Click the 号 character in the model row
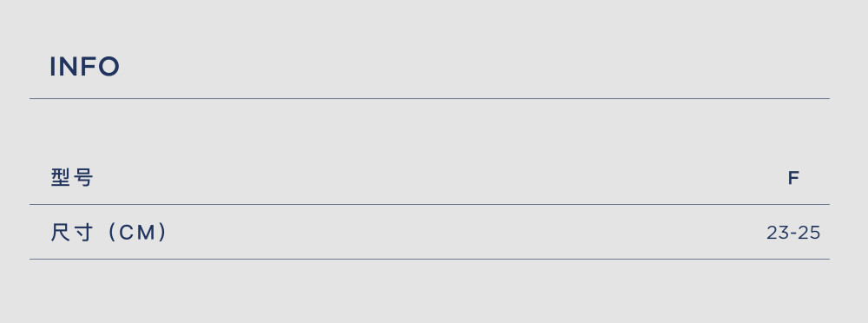Viewport: 868px width, 323px height. pyautogui.click(x=83, y=177)
